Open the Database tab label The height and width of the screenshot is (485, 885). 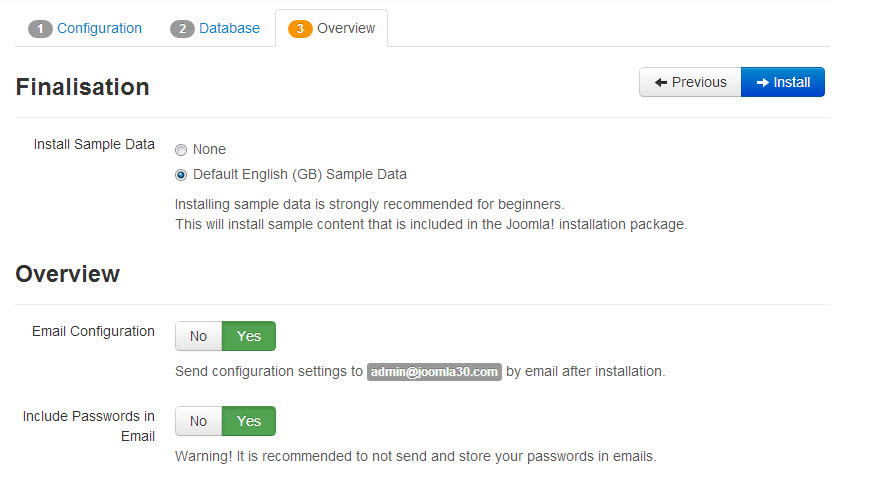coord(229,28)
